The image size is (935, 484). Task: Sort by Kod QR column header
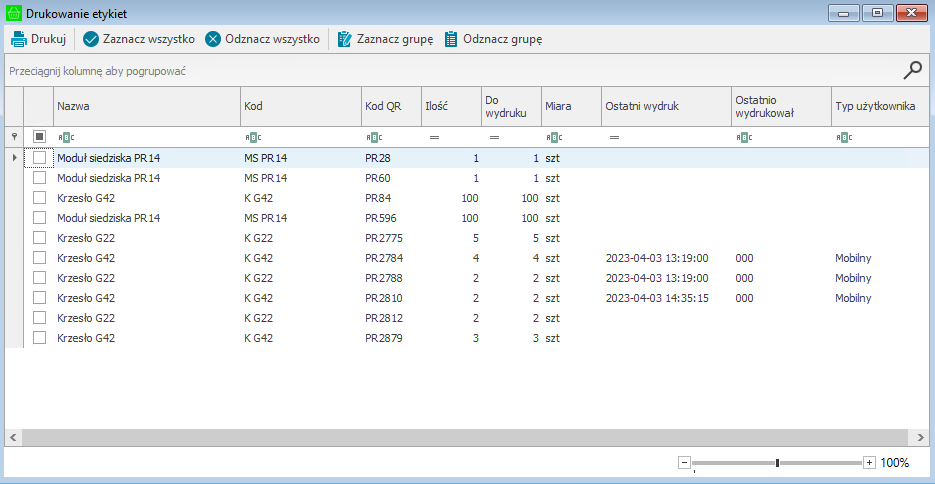coord(390,106)
